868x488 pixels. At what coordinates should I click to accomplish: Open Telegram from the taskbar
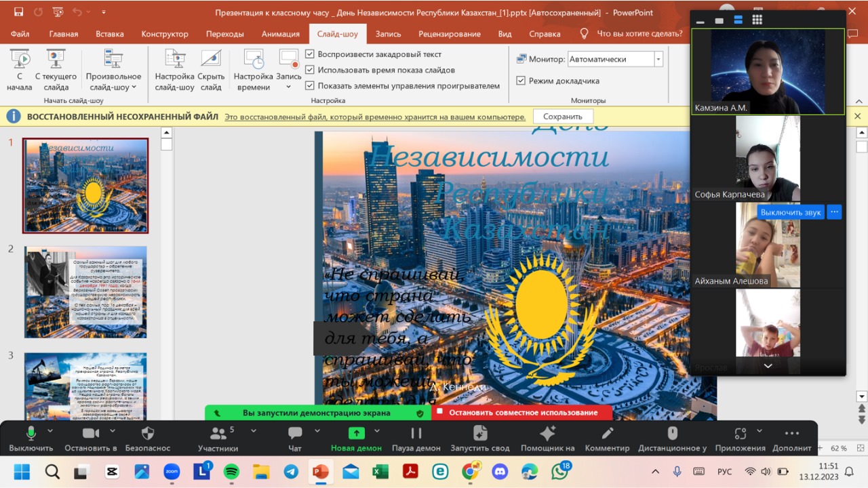(x=290, y=472)
